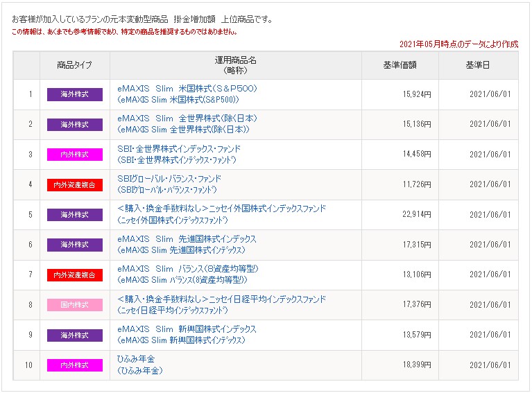Click 内外株式 badge in row 10
Image resolution: width=532 pixels, height=393 pixels.
pos(75,365)
